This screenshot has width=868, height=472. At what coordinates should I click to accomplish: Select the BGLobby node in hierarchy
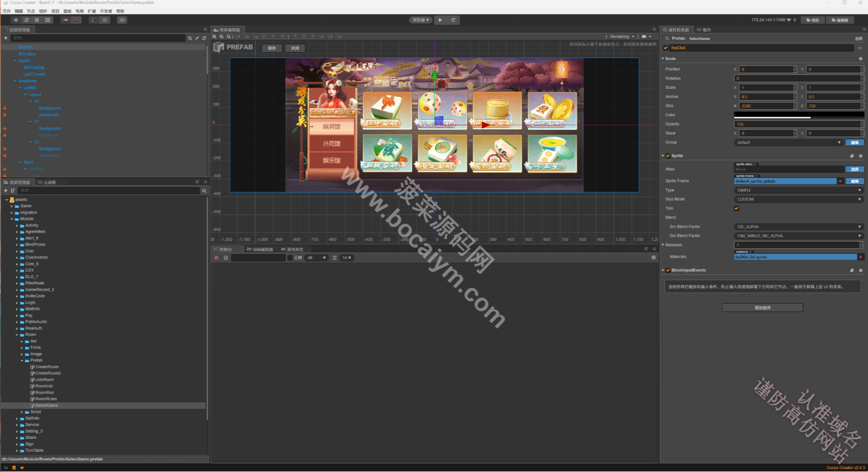coord(27,54)
